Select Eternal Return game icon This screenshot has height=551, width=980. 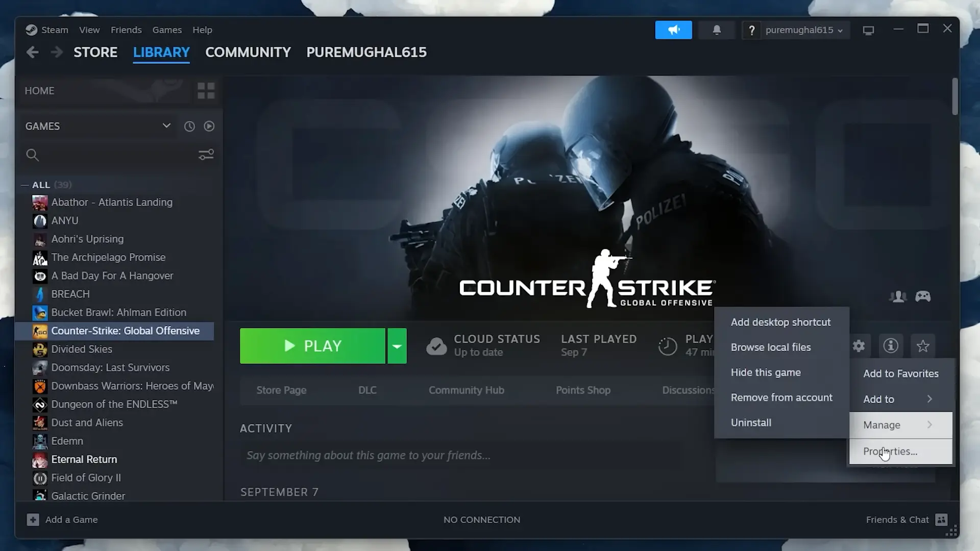(x=40, y=460)
